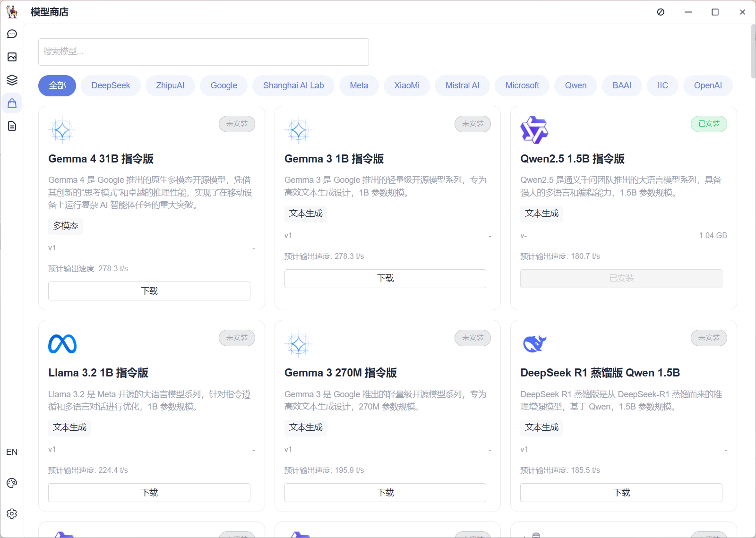Download Gemma 3 1B 指令版
756x538 pixels.
[x=385, y=279]
